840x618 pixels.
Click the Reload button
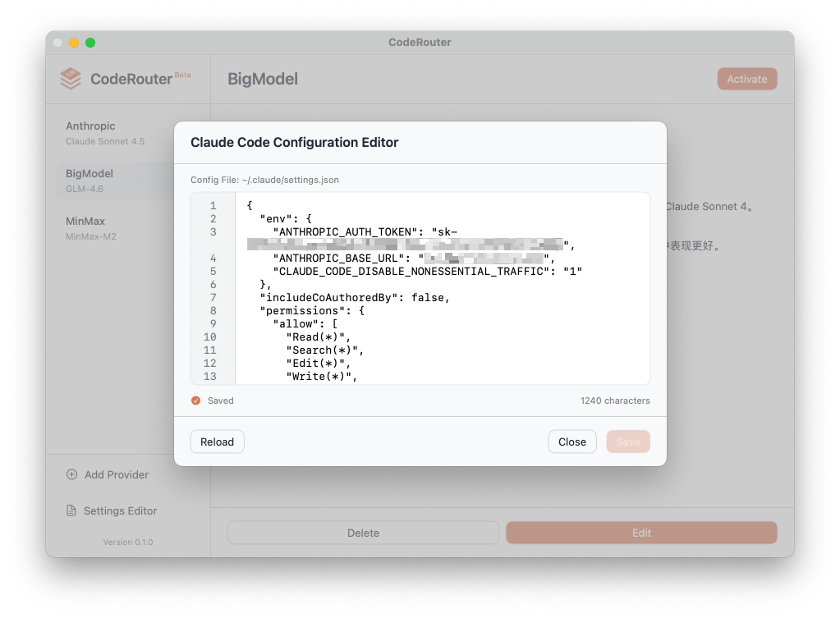217,441
